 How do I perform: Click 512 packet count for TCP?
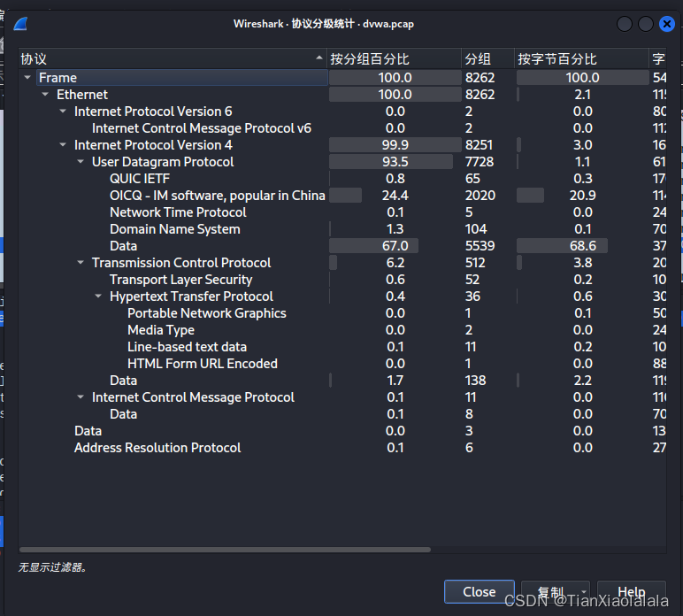click(x=475, y=263)
